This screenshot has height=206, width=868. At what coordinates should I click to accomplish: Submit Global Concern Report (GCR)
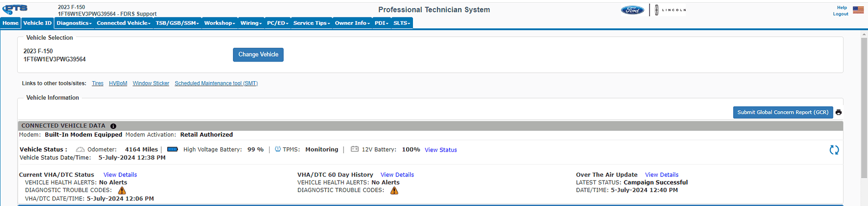tap(783, 113)
